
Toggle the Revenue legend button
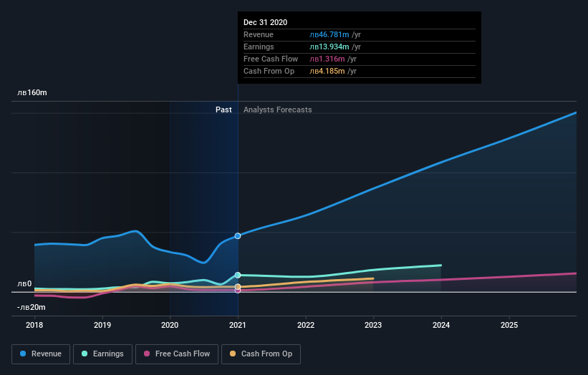pyautogui.click(x=41, y=354)
